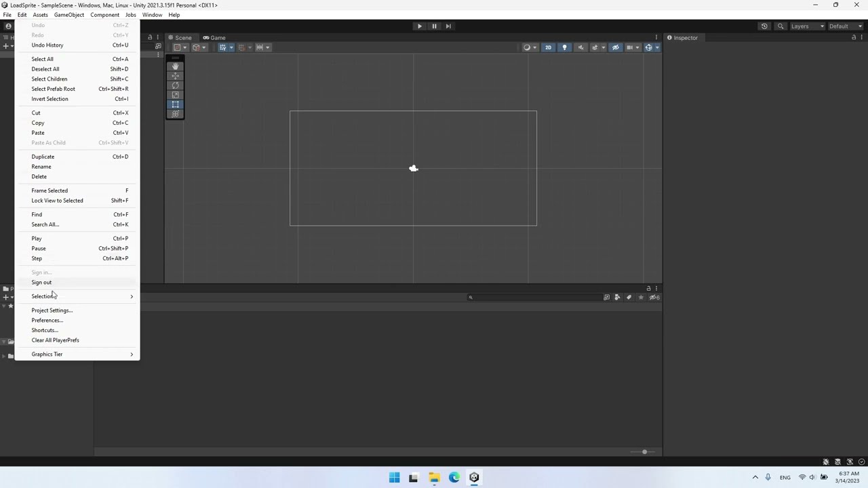
Task: Open the GameObject menu
Action: pyautogui.click(x=69, y=15)
